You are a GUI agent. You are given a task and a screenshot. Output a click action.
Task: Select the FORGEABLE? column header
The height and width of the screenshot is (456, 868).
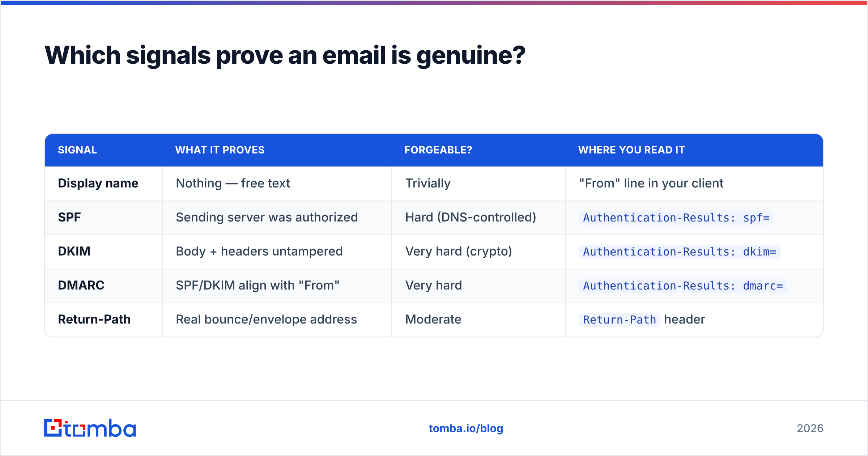tap(438, 150)
